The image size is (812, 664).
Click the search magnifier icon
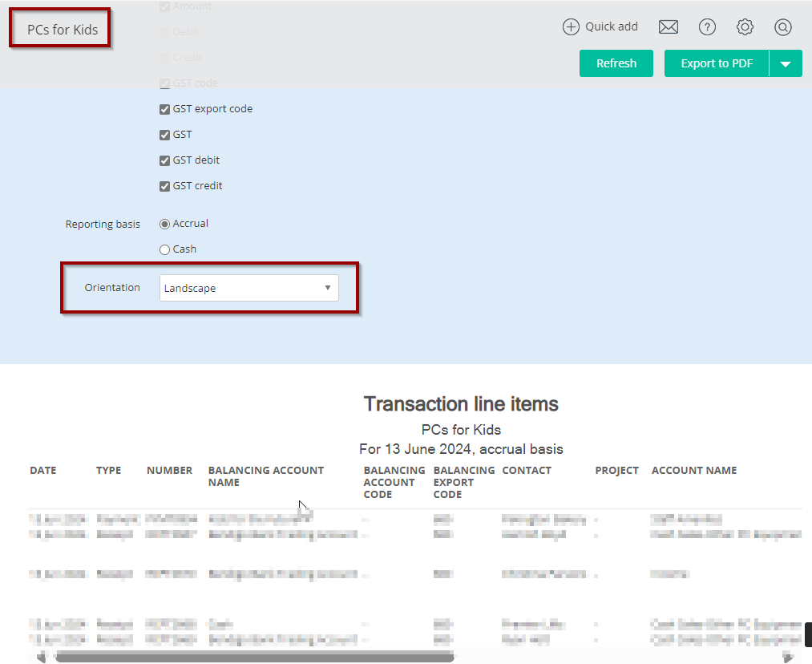(782, 27)
